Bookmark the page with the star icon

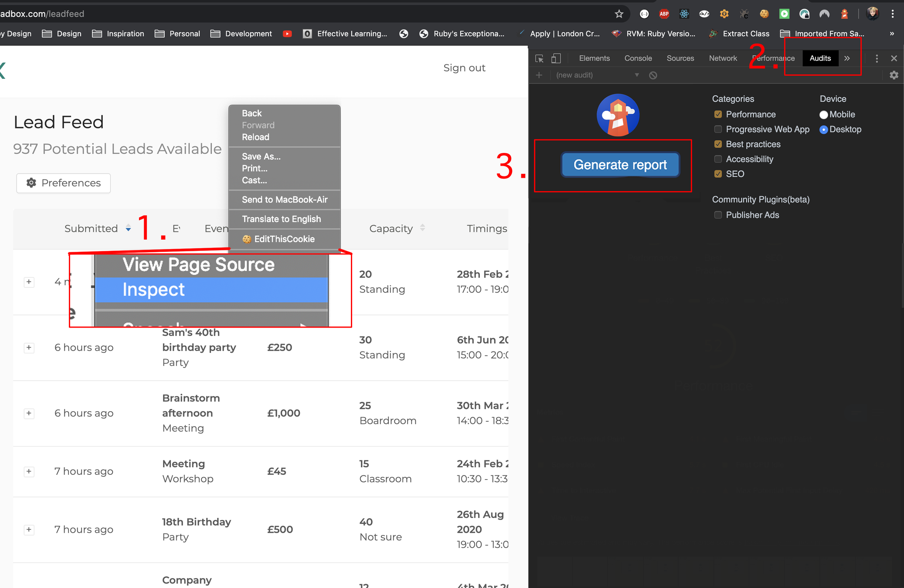[619, 14]
